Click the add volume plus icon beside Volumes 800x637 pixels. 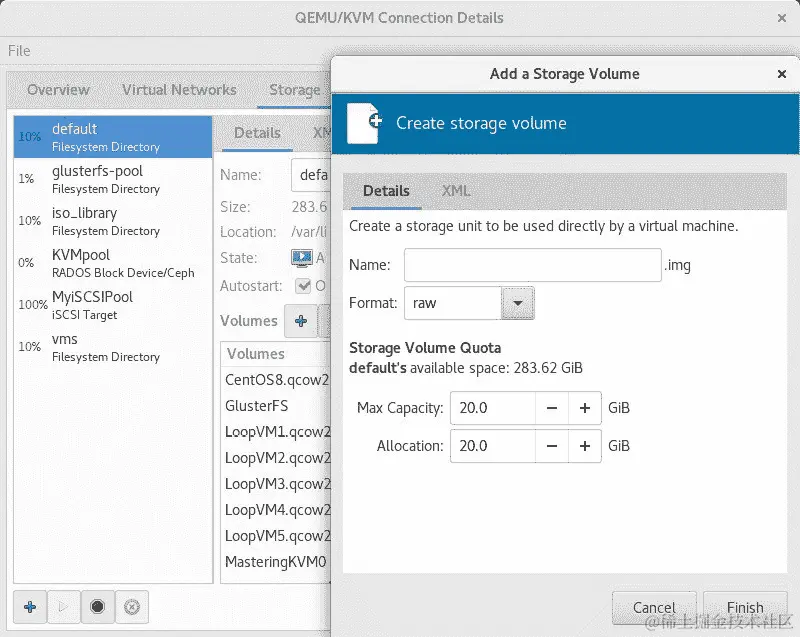click(301, 321)
